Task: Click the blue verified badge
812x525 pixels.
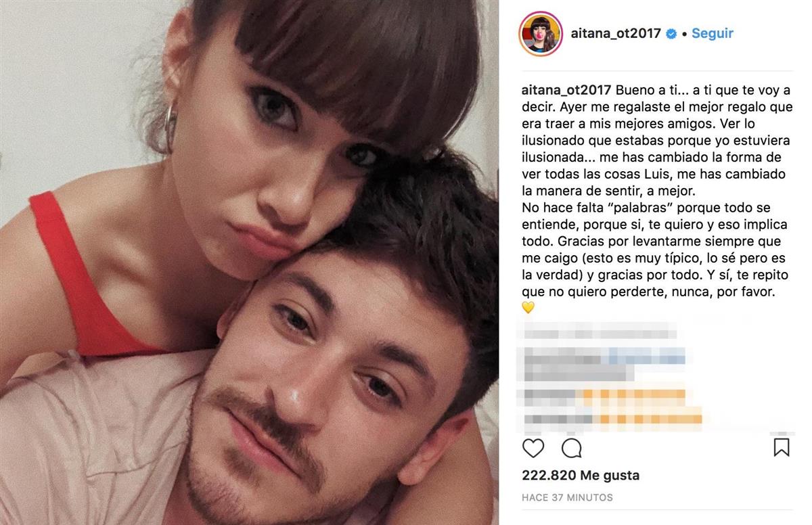Action: pyautogui.click(x=671, y=34)
